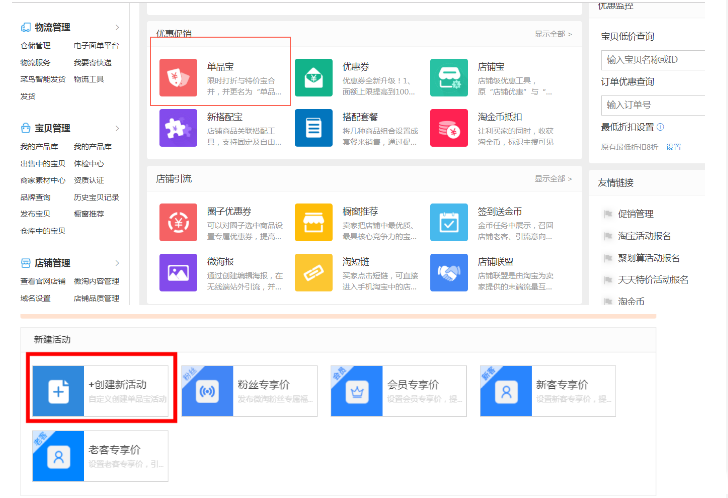Open 发布宝贝 in sidebar
The image size is (728, 498).
35,214
